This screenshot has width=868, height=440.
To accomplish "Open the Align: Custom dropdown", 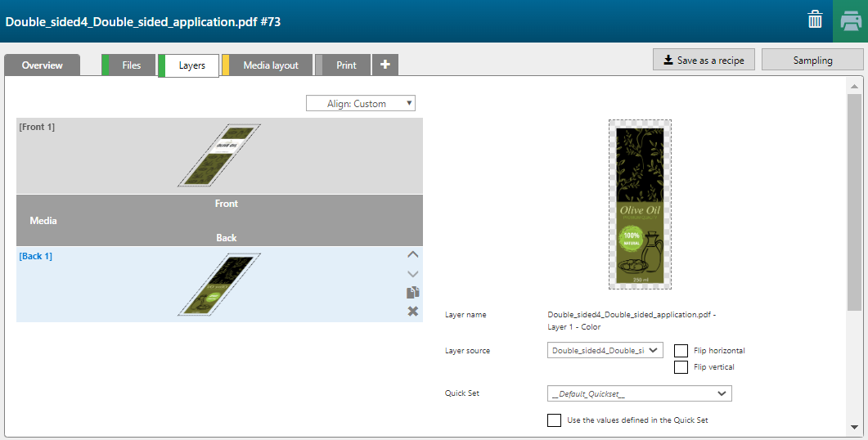I will (361, 104).
